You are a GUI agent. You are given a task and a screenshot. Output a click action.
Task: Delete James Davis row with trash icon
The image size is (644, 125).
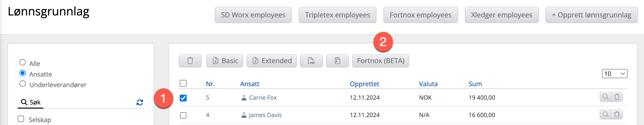(617, 115)
